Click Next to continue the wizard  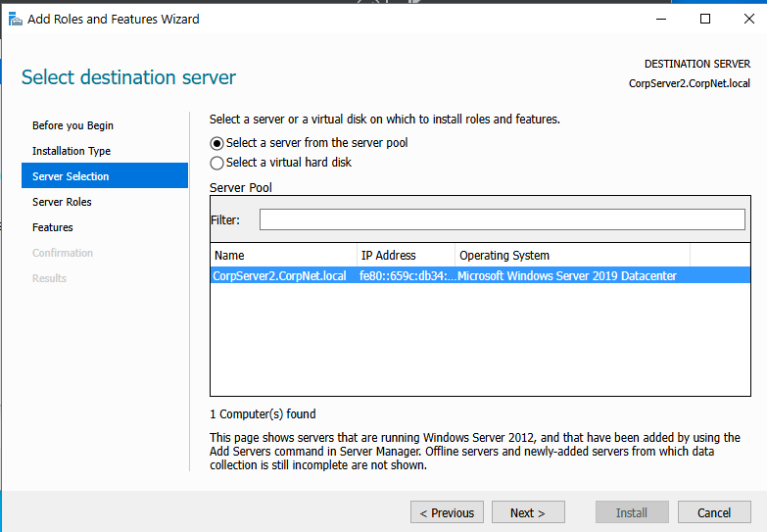click(x=527, y=512)
